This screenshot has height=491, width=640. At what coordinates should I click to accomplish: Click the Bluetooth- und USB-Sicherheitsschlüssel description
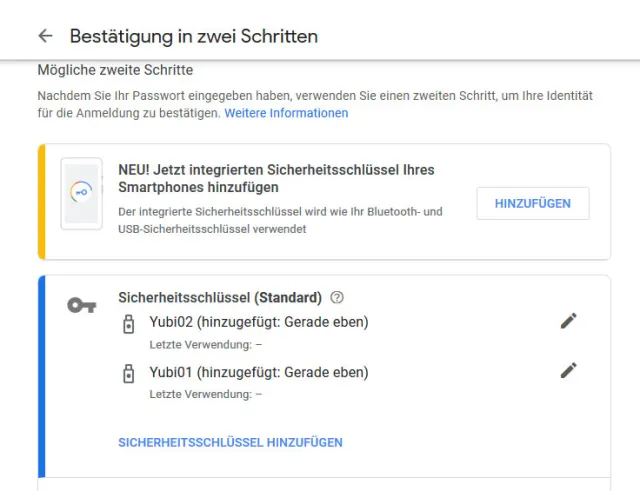[280, 220]
